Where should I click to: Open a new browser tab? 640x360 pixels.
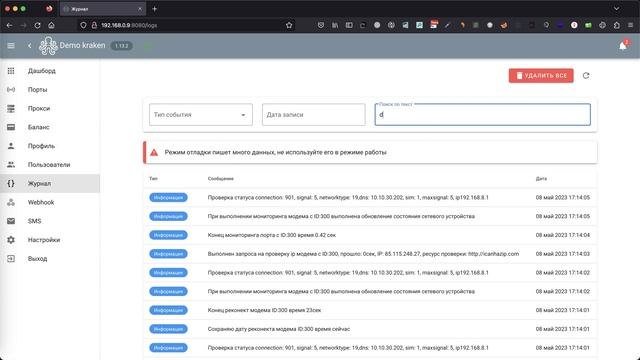pyautogui.click(x=155, y=9)
